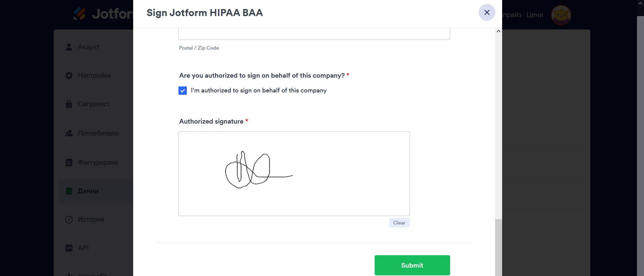Click the Settings gear icon in sidebar

(x=69, y=76)
